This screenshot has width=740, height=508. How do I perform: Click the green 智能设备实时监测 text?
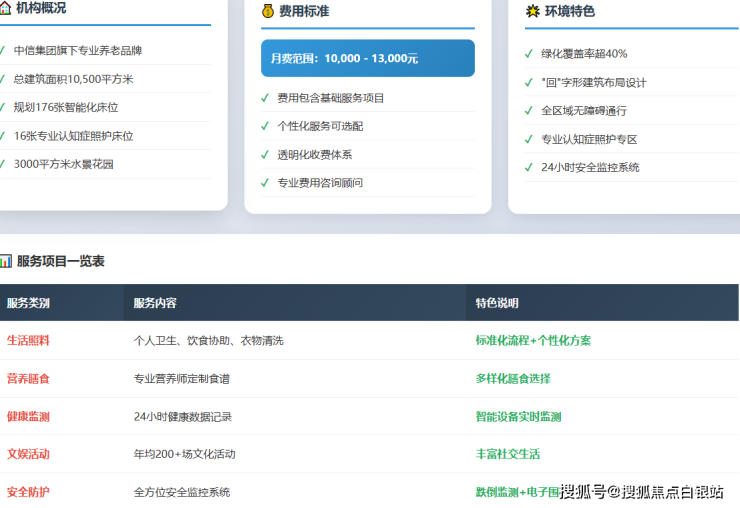[518, 417]
